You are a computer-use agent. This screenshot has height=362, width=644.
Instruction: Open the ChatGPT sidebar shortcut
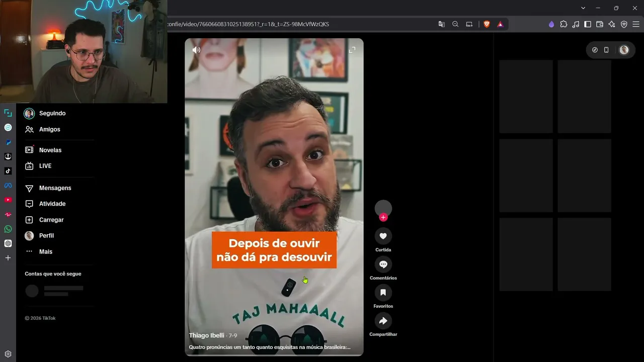coord(8,243)
